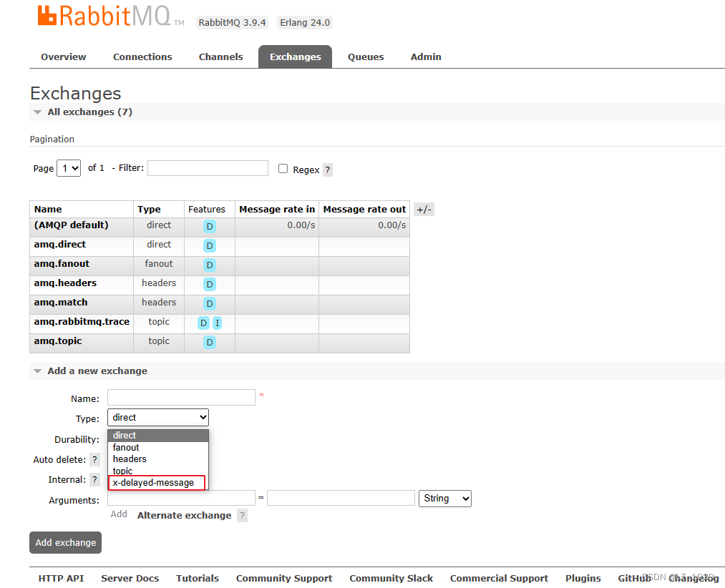Viewport: 725px width, 588px height.
Task: Open the (AMQP default) exchange
Action: [x=71, y=225]
